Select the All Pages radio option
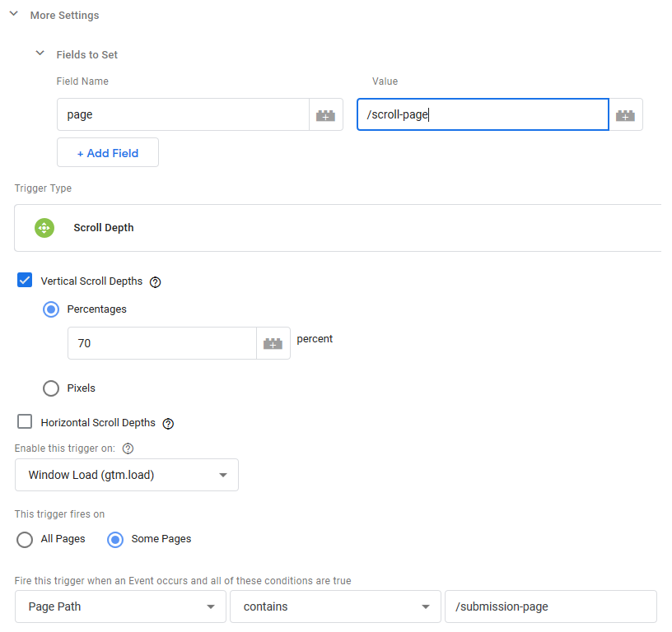 [x=25, y=540]
